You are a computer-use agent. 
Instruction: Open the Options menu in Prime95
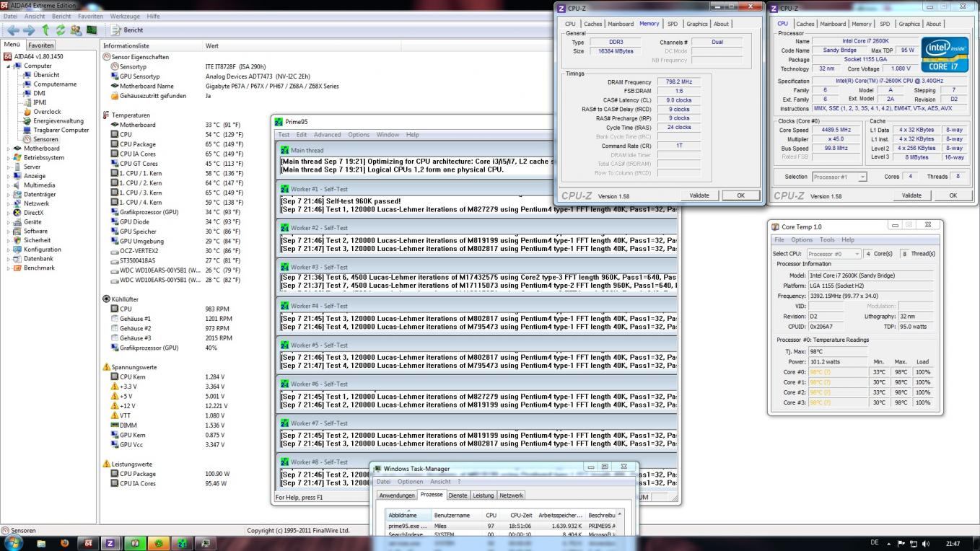[359, 135]
